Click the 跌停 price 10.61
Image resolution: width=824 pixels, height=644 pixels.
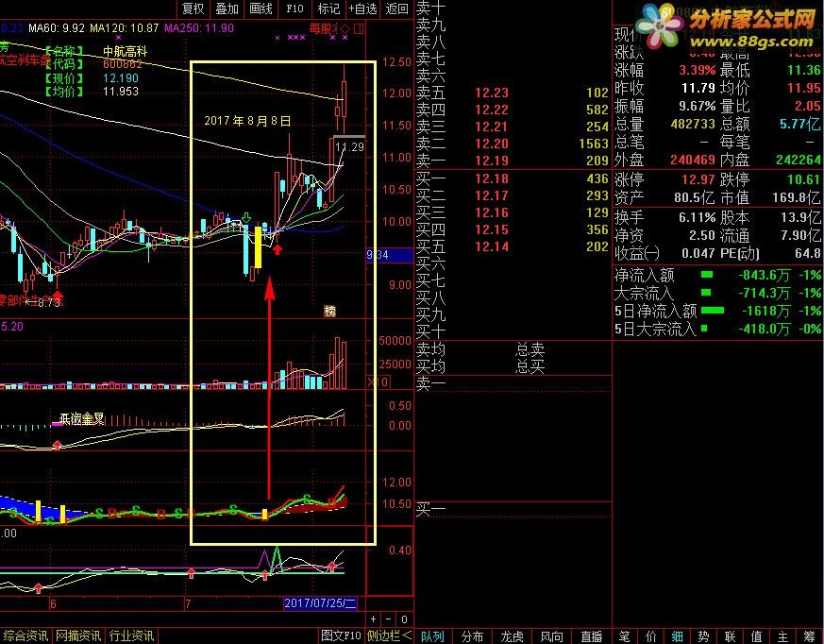click(x=804, y=179)
